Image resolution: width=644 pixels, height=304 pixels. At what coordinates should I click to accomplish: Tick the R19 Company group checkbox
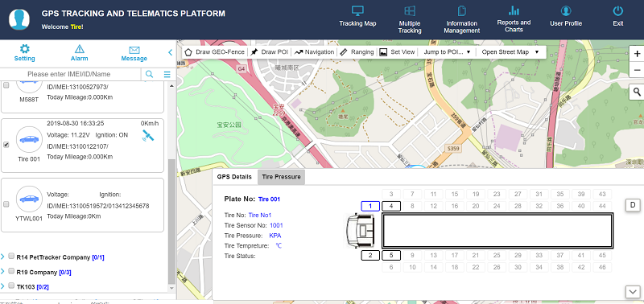tap(11, 271)
